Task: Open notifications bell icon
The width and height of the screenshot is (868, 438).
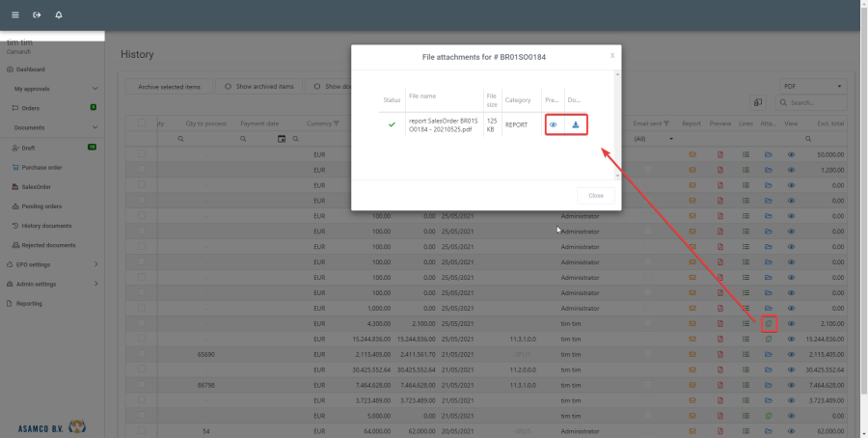Action: coord(59,15)
